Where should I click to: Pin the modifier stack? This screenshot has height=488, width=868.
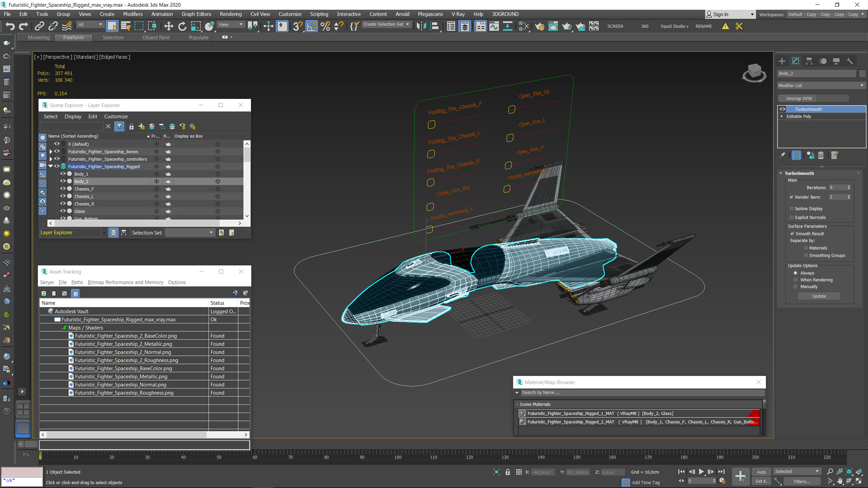tap(783, 155)
